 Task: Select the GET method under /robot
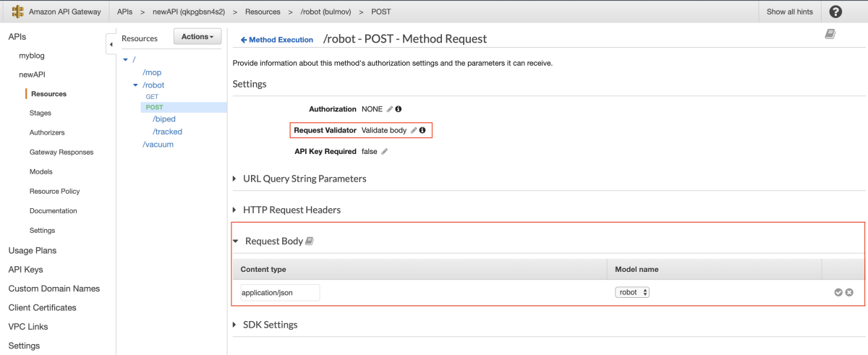coord(152,96)
